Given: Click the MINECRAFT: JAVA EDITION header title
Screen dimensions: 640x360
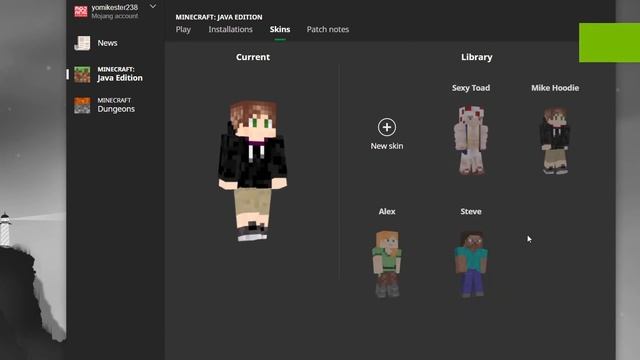Looking at the screenshot, I should pyautogui.click(x=219, y=17).
